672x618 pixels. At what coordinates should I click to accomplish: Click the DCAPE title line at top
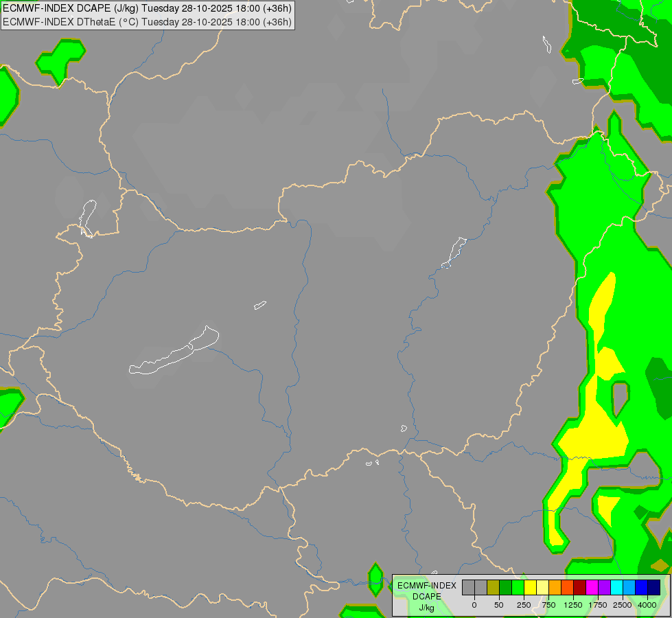click(147, 8)
